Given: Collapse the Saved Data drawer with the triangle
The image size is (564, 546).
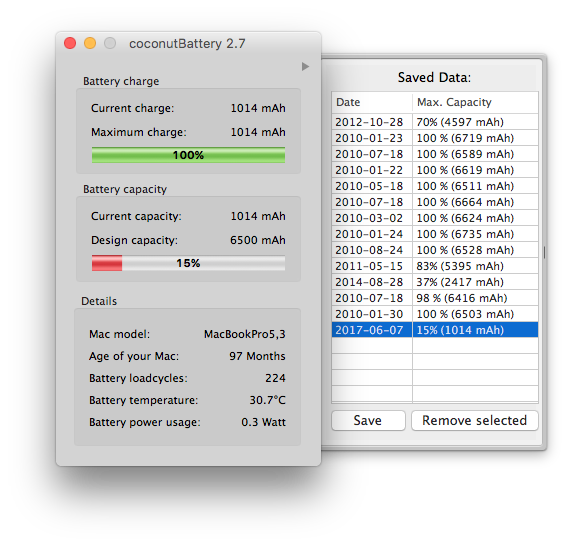Looking at the screenshot, I should coord(305,67).
